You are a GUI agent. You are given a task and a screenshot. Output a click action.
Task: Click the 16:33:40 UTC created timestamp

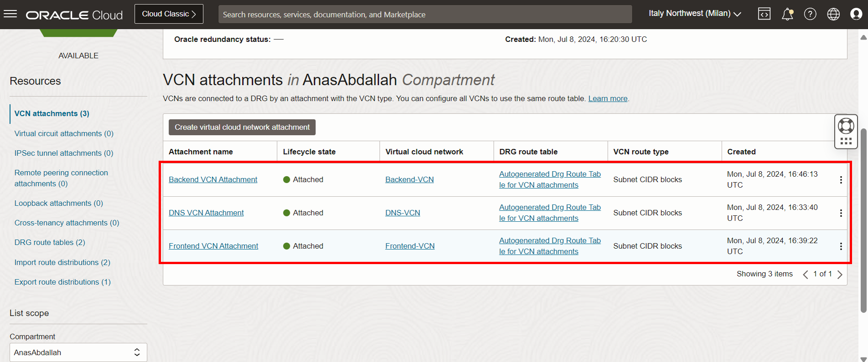tap(772, 213)
